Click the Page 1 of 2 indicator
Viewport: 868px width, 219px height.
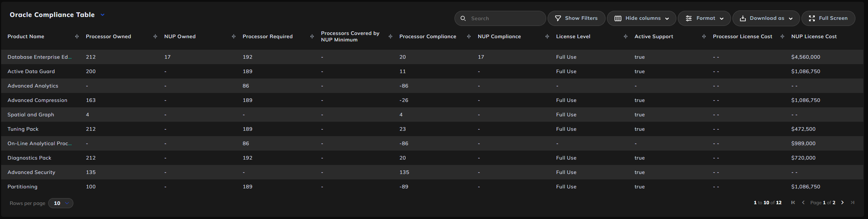tap(823, 202)
